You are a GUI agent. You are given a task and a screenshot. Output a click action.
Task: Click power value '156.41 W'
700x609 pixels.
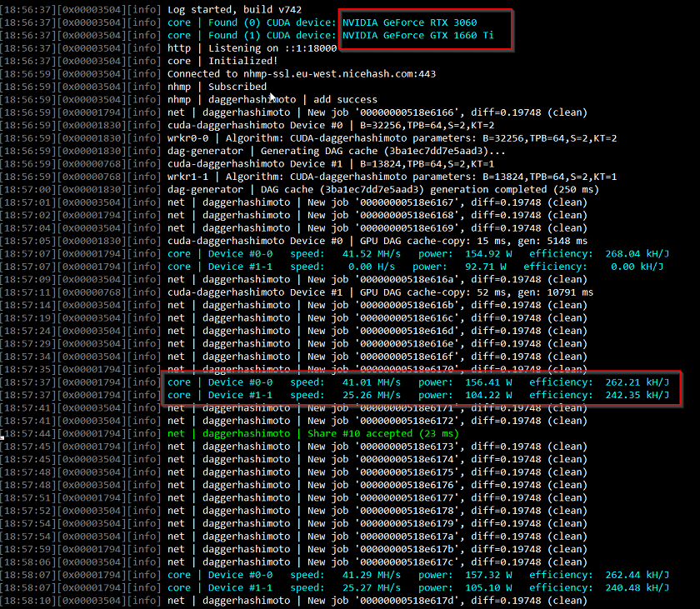pos(488,382)
